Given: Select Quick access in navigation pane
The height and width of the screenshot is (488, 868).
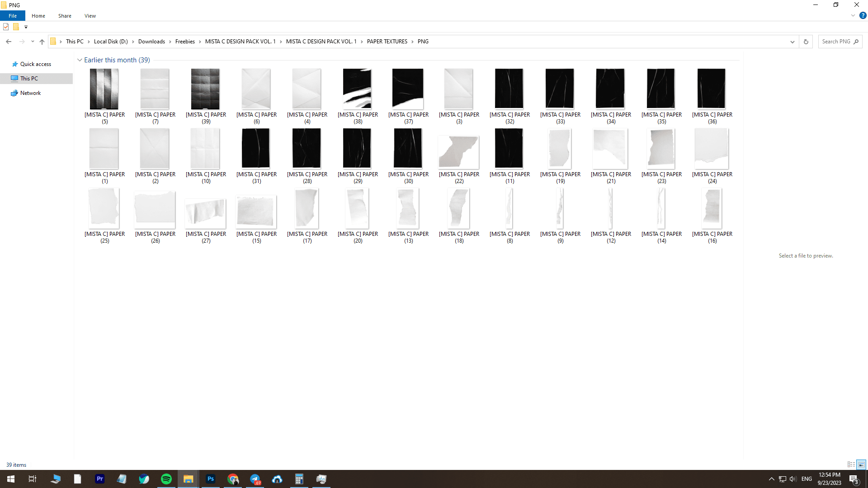Looking at the screenshot, I should 35,64.
